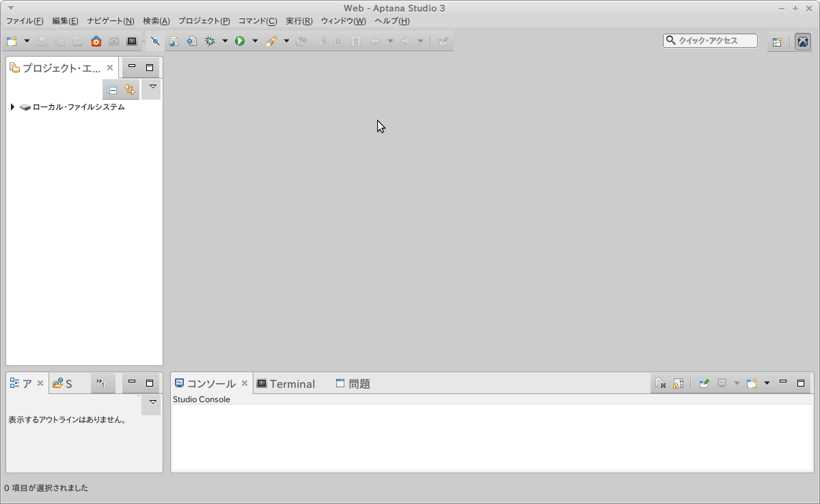This screenshot has width=820, height=504.
Task: Open the コマンド(C) menu
Action: pos(258,21)
